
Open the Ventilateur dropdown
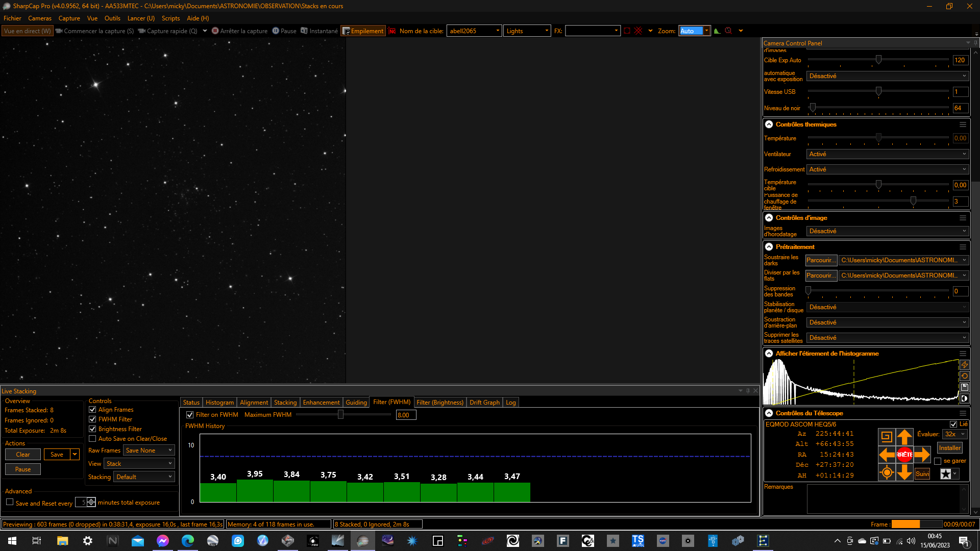[887, 154]
